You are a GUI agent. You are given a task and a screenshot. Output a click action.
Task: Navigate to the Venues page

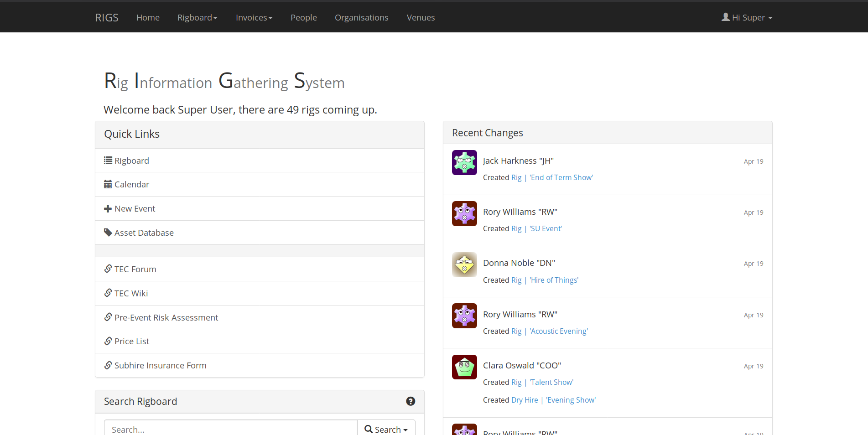[x=421, y=17]
